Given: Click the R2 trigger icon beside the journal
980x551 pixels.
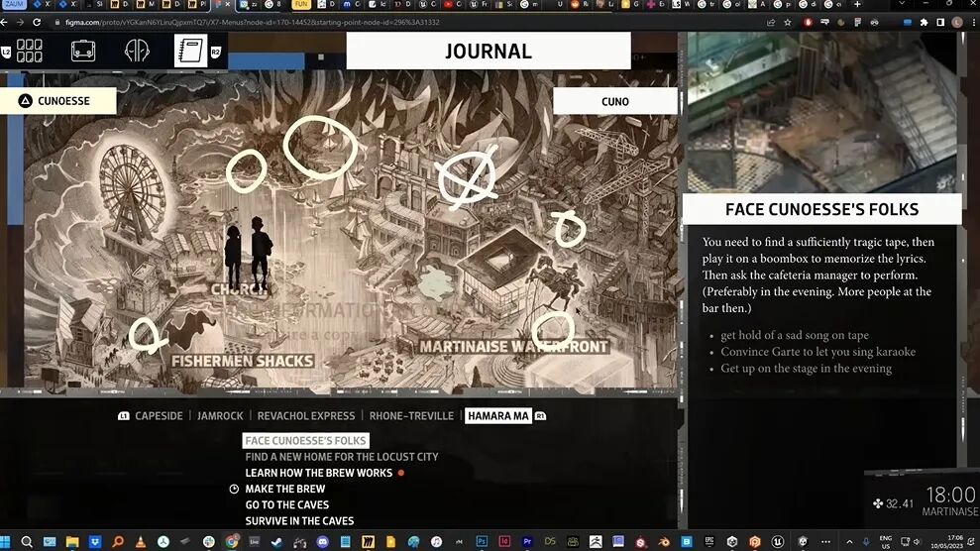Looking at the screenshot, I should [216, 52].
